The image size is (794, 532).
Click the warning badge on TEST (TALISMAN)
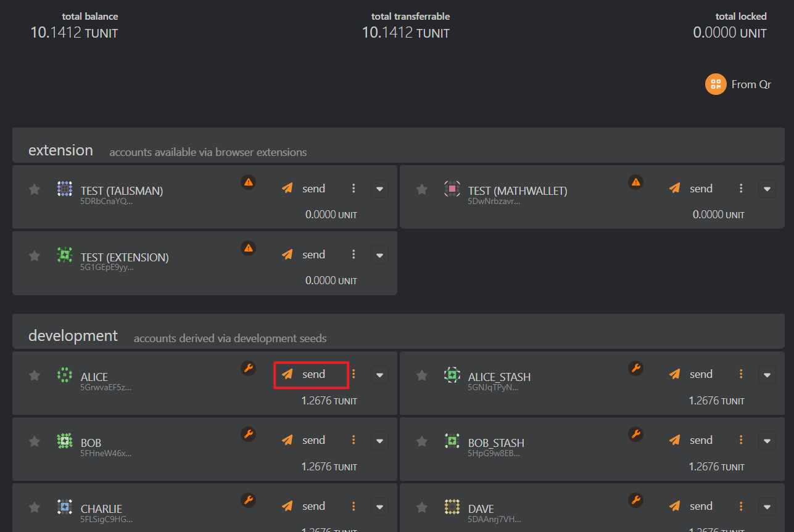249,182
